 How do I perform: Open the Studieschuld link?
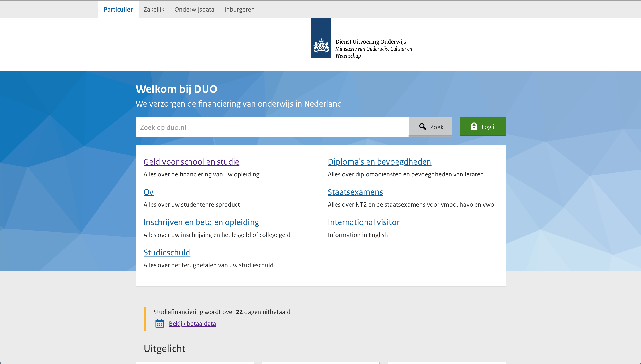[166, 253]
